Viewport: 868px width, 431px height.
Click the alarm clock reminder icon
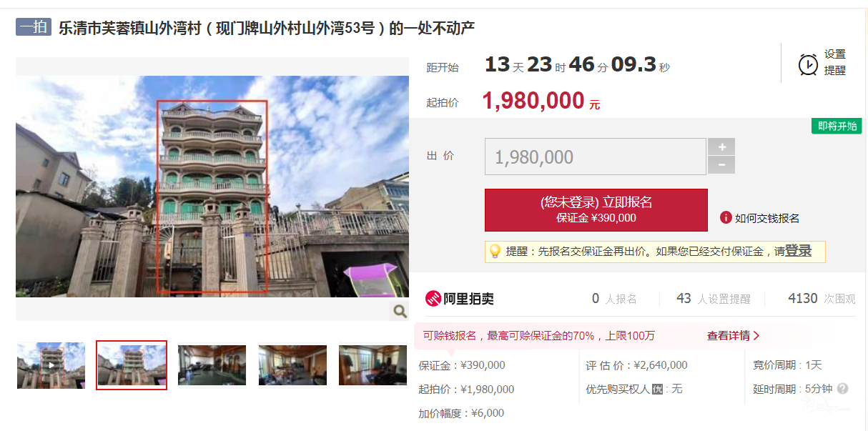808,64
